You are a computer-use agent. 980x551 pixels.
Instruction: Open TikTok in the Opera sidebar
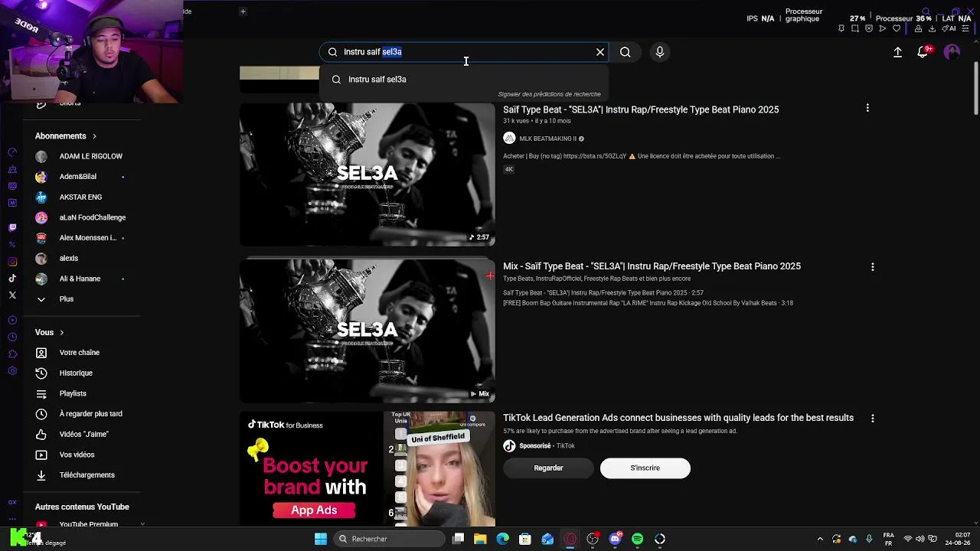12,279
